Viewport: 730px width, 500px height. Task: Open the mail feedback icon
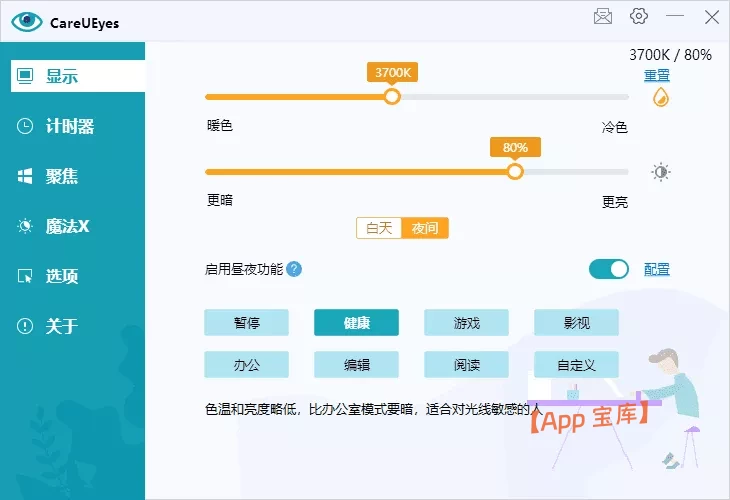coord(603,17)
